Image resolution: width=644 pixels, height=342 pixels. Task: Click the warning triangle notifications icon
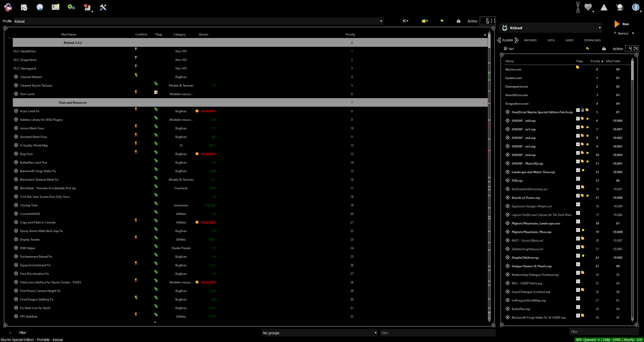(604, 8)
